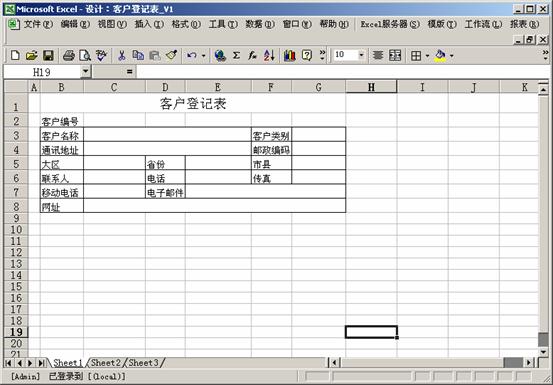This screenshot has height=385, width=553.
Task: Open the Excel服务器 menu
Action: [390, 24]
